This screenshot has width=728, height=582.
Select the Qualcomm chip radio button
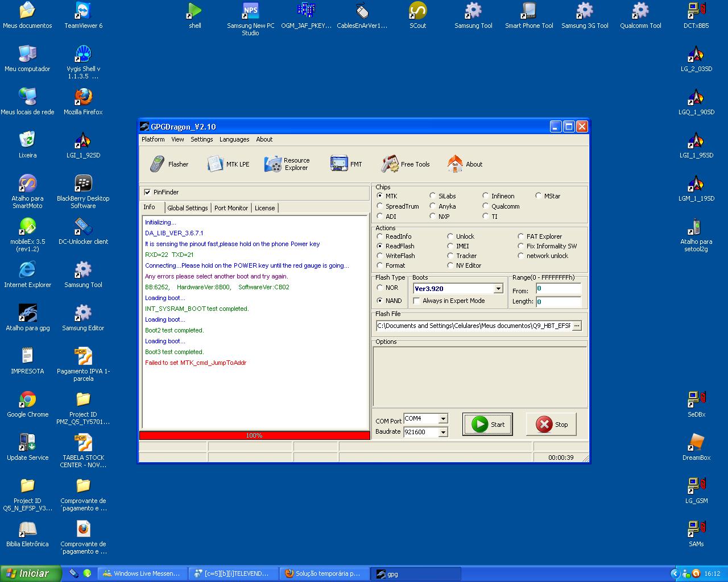(486, 206)
